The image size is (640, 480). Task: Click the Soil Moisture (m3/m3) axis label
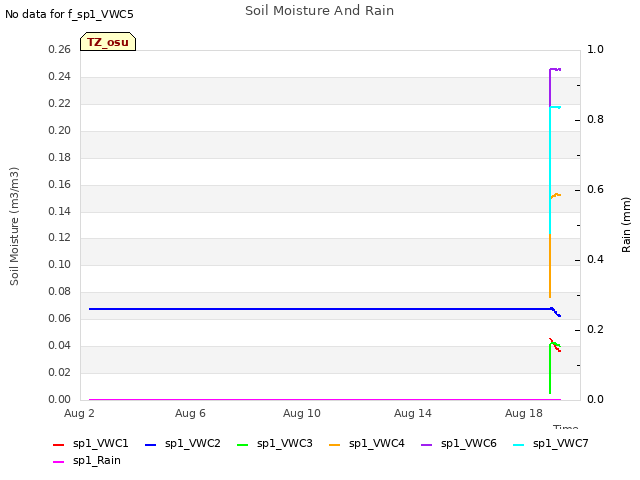(14, 226)
